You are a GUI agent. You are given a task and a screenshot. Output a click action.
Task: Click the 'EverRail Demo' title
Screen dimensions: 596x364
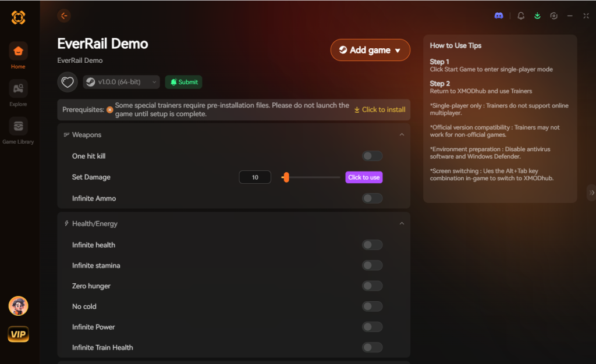pos(102,44)
